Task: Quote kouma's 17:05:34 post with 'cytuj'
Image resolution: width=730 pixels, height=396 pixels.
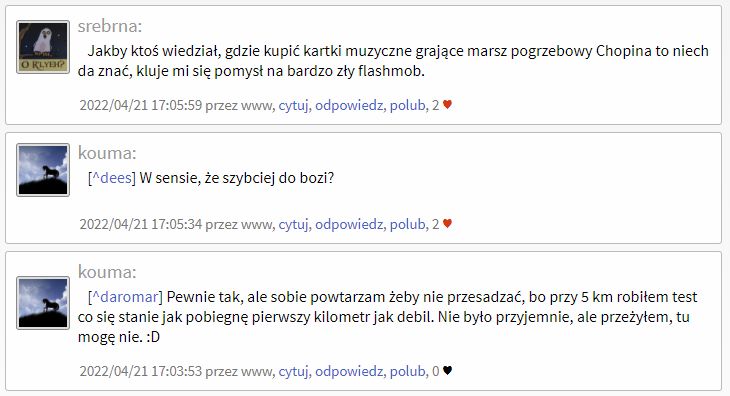Action: coord(293,225)
